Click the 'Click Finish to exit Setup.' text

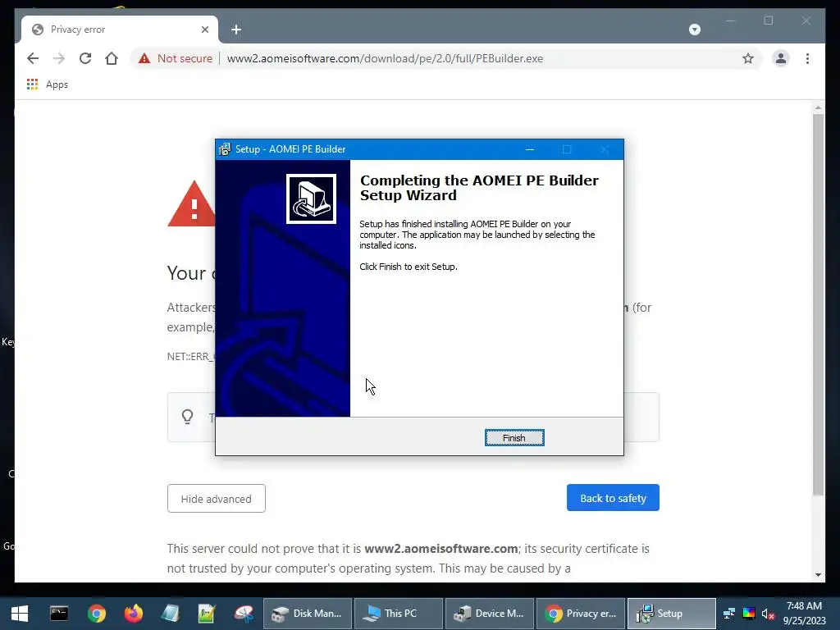[409, 267]
